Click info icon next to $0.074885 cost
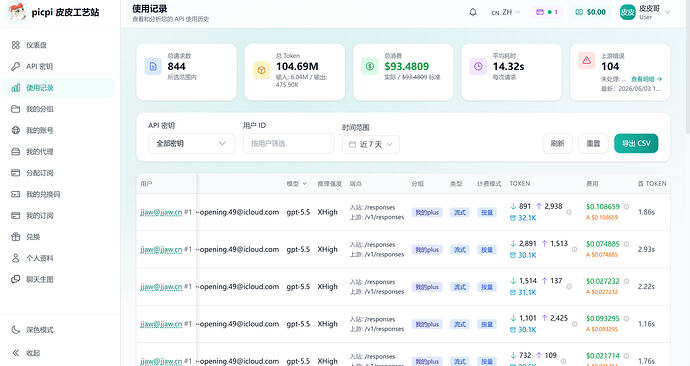The height and width of the screenshot is (366, 690). click(x=626, y=244)
